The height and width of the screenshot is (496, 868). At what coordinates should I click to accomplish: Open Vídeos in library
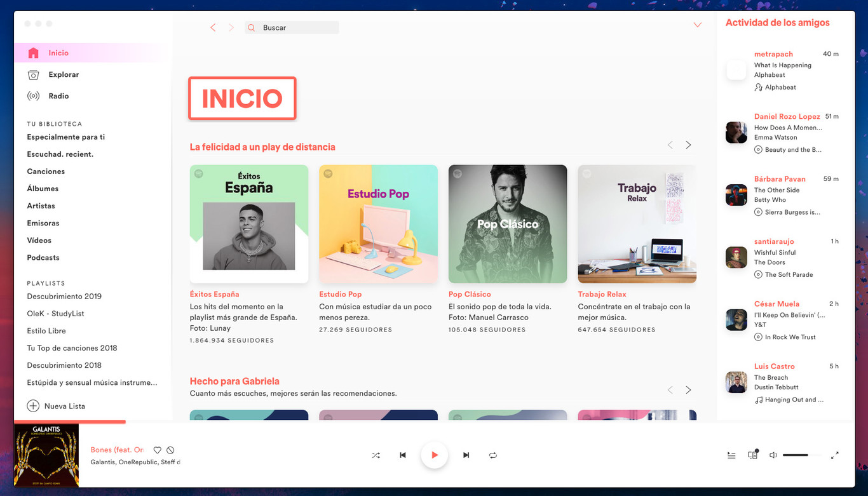pyautogui.click(x=39, y=240)
